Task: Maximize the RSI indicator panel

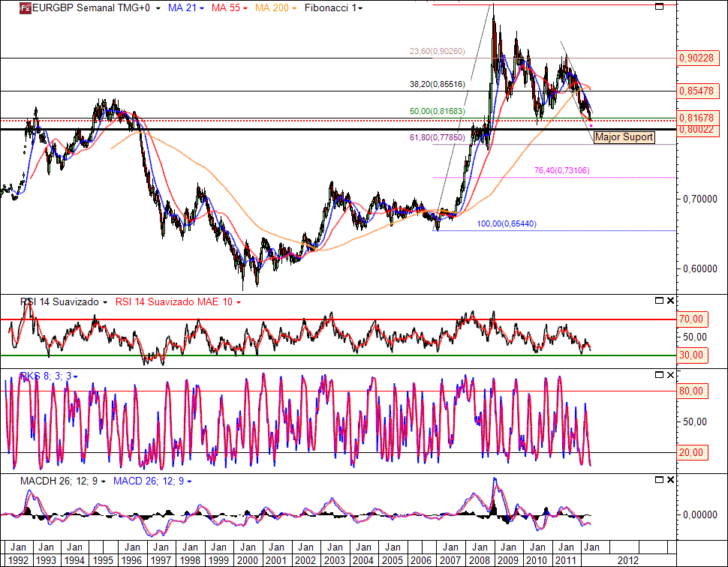Action: [659, 301]
